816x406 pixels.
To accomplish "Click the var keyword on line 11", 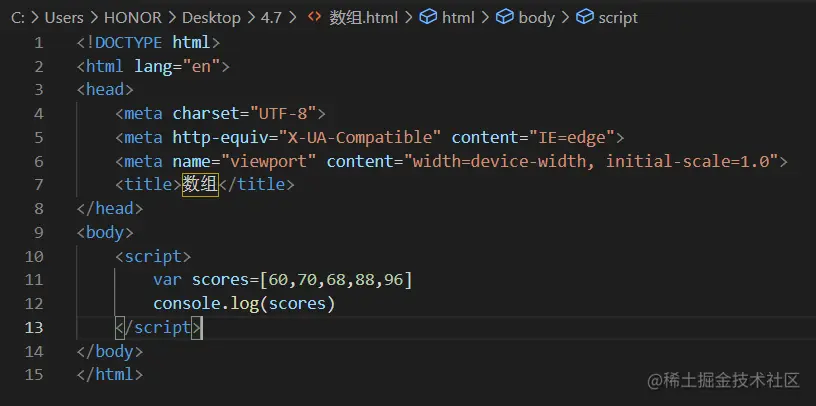I will [x=168, y=280].
